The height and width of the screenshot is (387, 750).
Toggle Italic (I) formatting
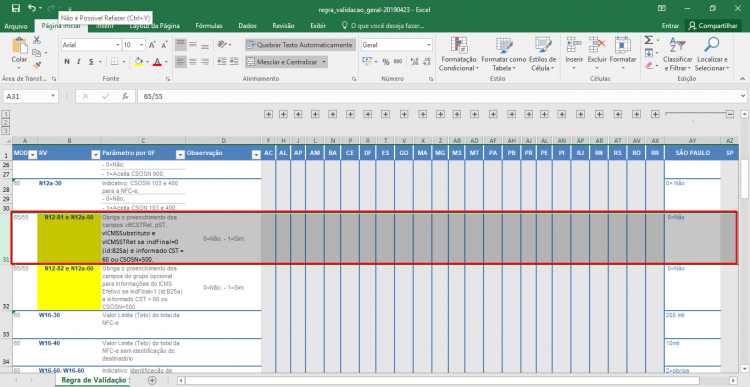point(78,62)
